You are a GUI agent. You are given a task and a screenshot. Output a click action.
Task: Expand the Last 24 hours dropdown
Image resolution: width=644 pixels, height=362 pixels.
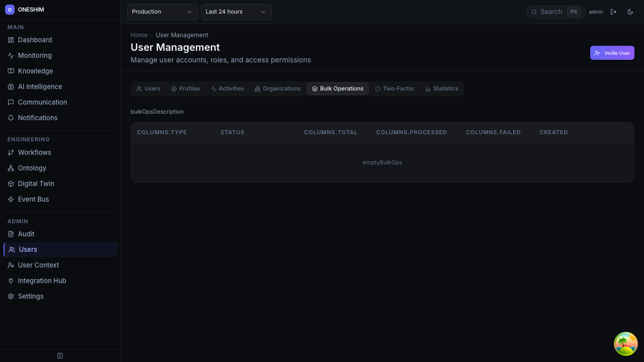[236, 12]
